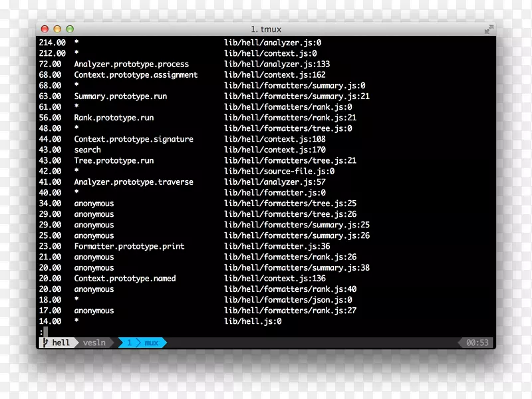Click the '1. tmux' window title
532x399 pixels.
[x=266, y=29]
